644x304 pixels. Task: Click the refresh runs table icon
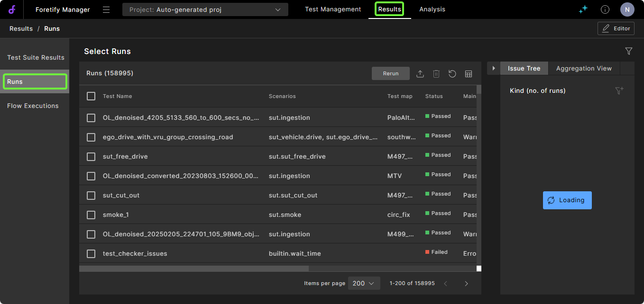[452, 74]
